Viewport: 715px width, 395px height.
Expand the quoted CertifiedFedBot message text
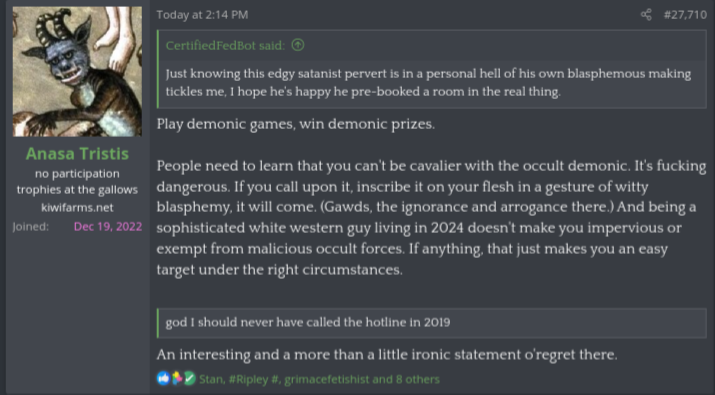(x=428, y=83)
